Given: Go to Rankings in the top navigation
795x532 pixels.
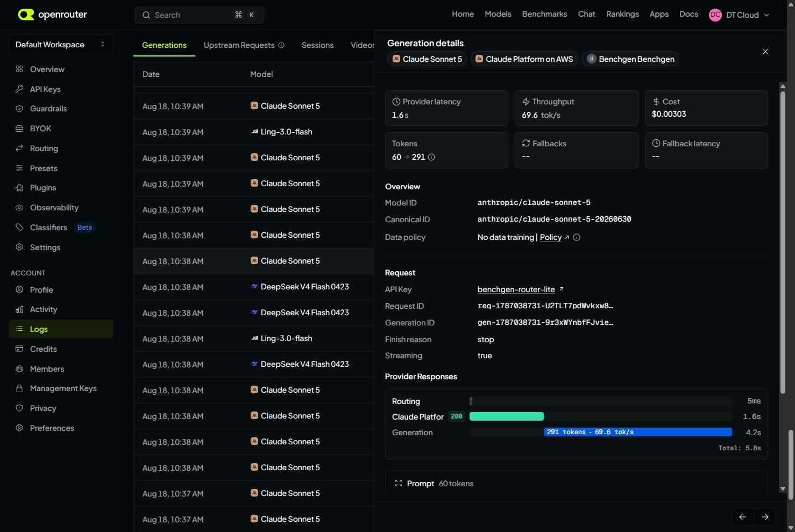Looking at the screenshot, I should 622,14.
